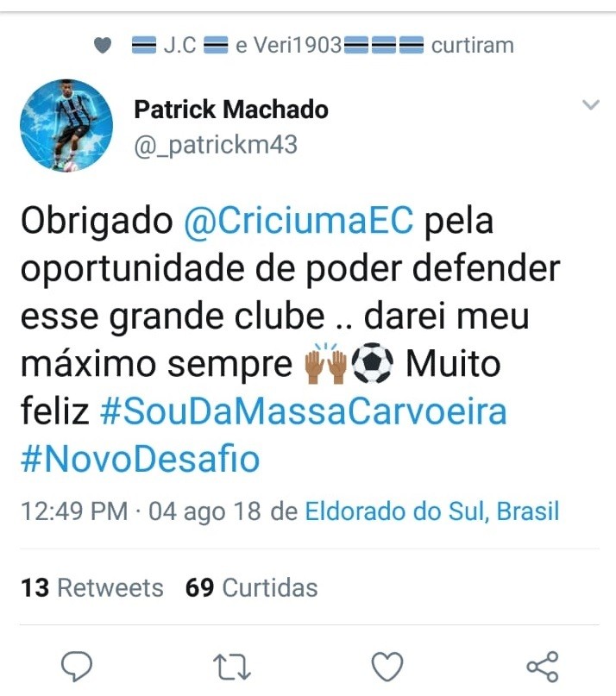View the 69 Curtidas list
The width and height of the screenshot is (616, 696).
(x=251, y=587)
